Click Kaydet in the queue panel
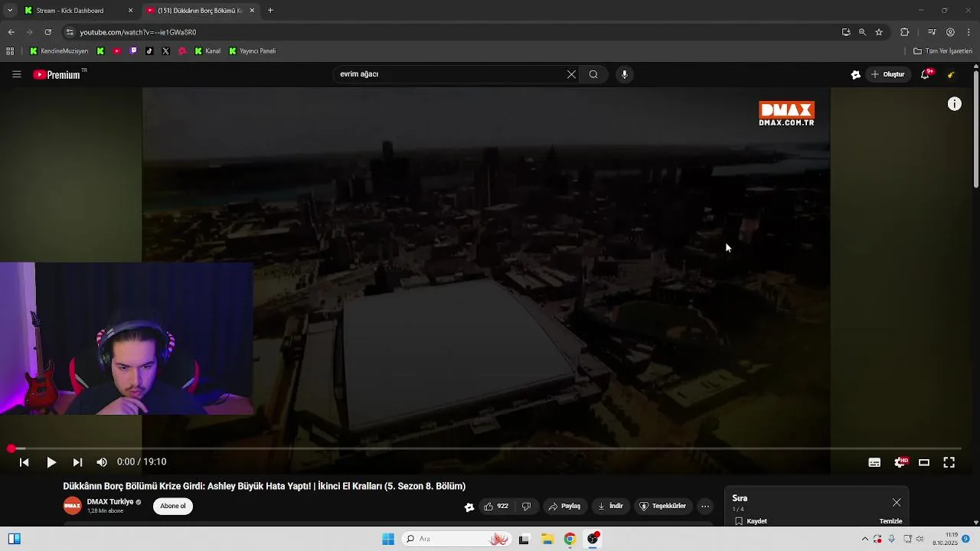The width and height of the screenshot is (980, 551). 751,521
